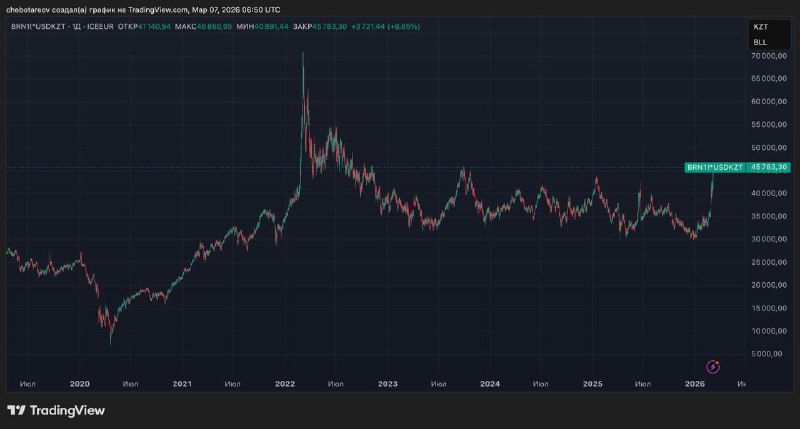Screen dimensions: 800x429
Task: Click the pink lightning news flash icon
Action: [x=713, y=367]
